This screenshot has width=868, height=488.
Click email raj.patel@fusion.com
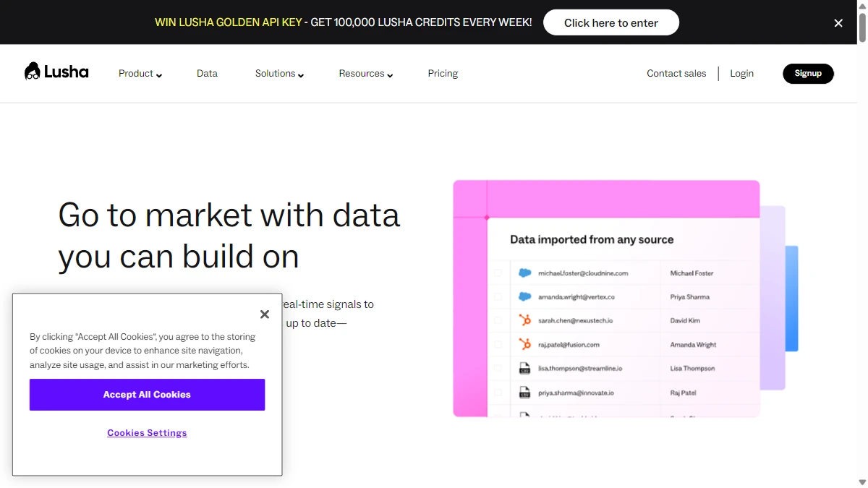pos(569,345)
